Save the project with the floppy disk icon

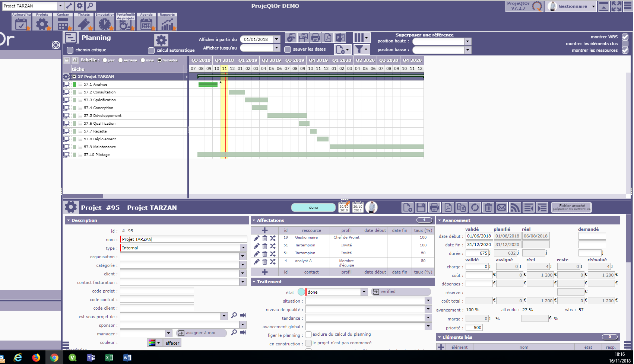[x=421, y=207]
